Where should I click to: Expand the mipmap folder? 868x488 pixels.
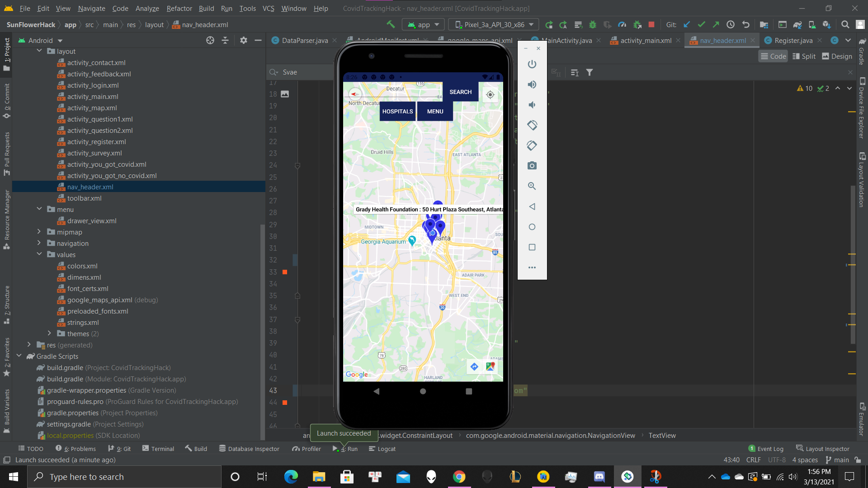pos(39,232)
